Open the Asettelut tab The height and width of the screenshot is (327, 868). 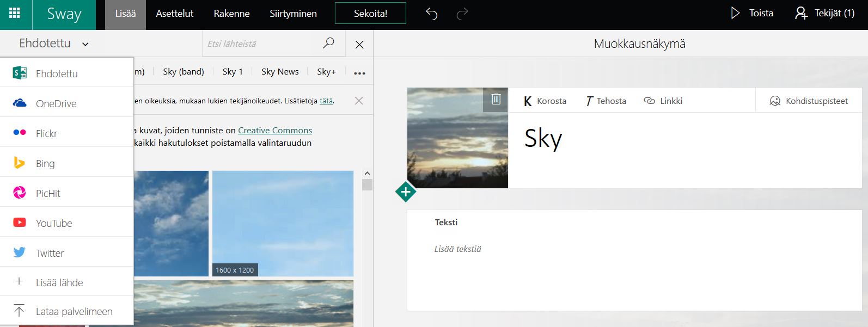(174, 14)
